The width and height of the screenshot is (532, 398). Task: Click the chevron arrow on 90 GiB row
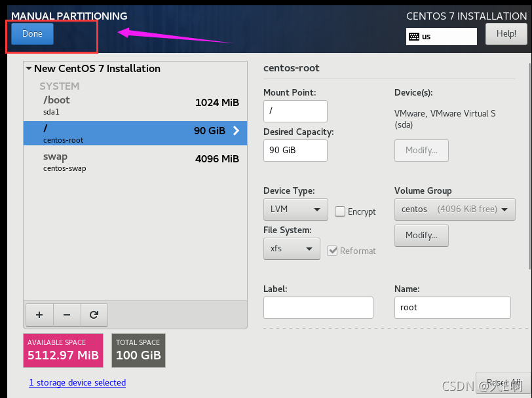pyautogui.click(x=236, y=131)
